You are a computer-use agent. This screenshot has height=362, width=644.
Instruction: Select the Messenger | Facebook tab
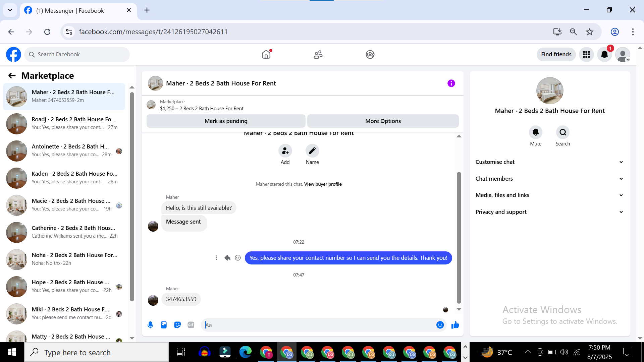[78, 10]
